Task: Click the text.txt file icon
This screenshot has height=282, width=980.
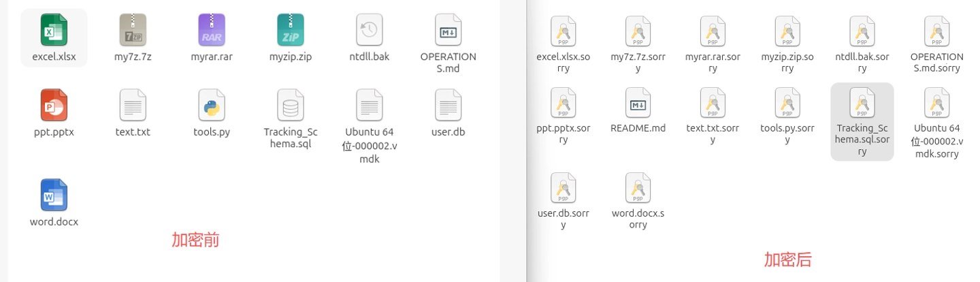Action: (x=133, y=105)
